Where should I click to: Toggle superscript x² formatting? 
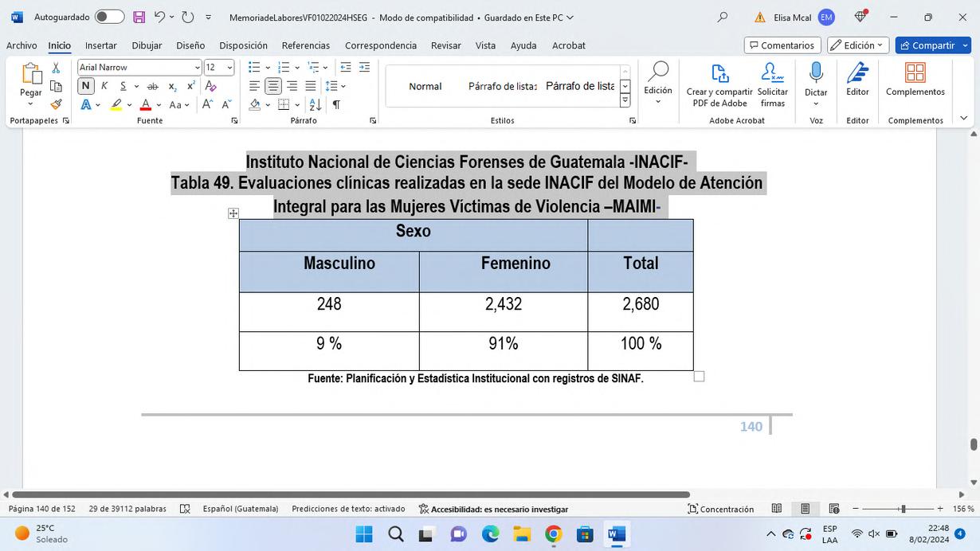point(191,86)
